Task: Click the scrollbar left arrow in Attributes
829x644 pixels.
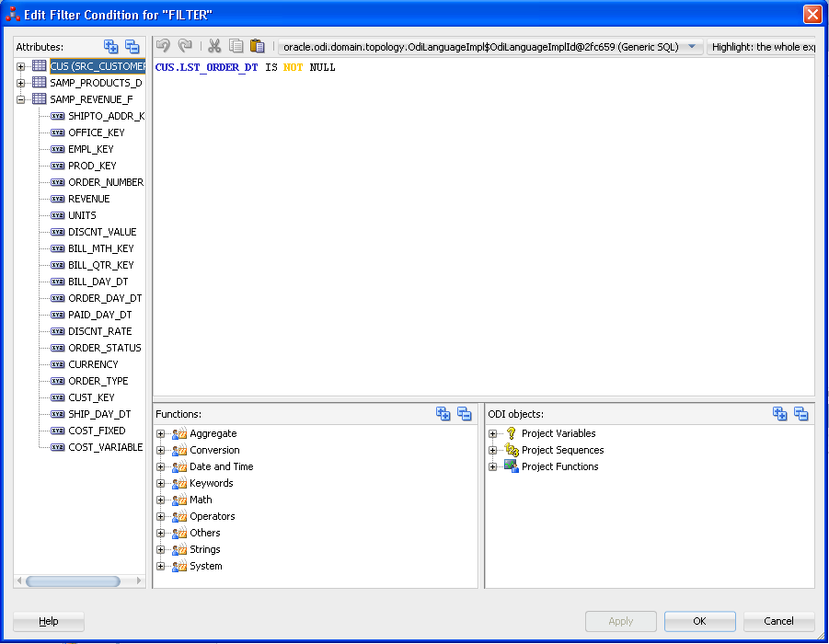Action: pos(19,581)
